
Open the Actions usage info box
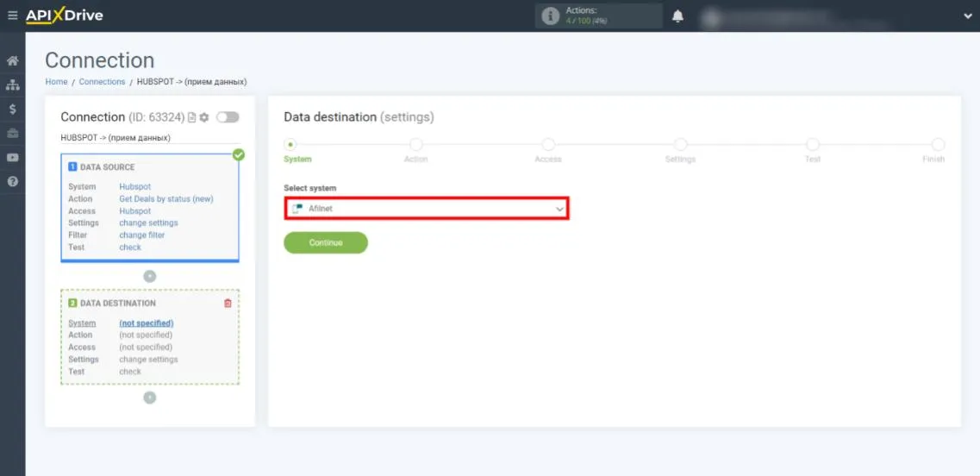[x=598, y=16]
